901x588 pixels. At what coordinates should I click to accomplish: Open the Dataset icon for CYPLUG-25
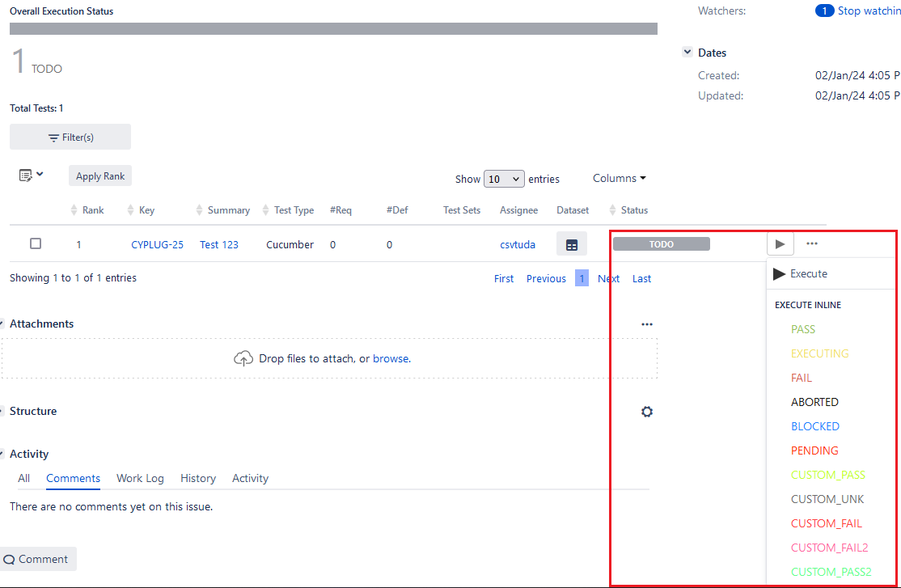click(572, 244)
